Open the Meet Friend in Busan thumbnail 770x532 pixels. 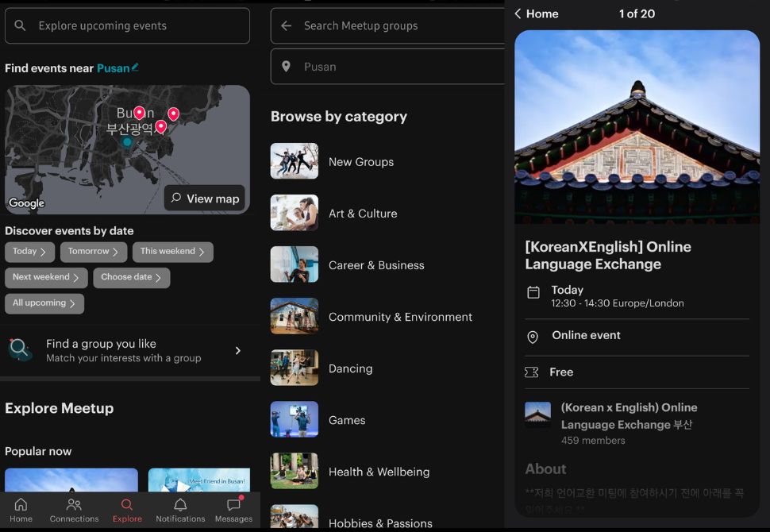coord(199,480)
